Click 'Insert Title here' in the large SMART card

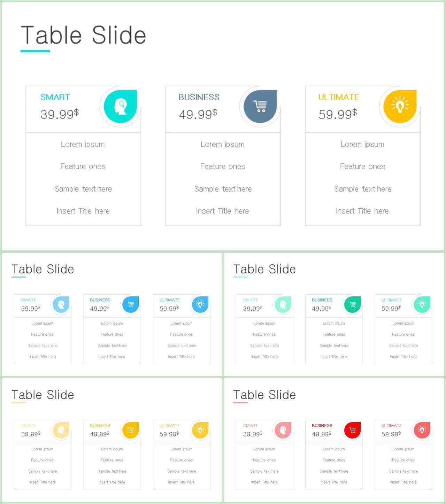[x=83, y=211]
